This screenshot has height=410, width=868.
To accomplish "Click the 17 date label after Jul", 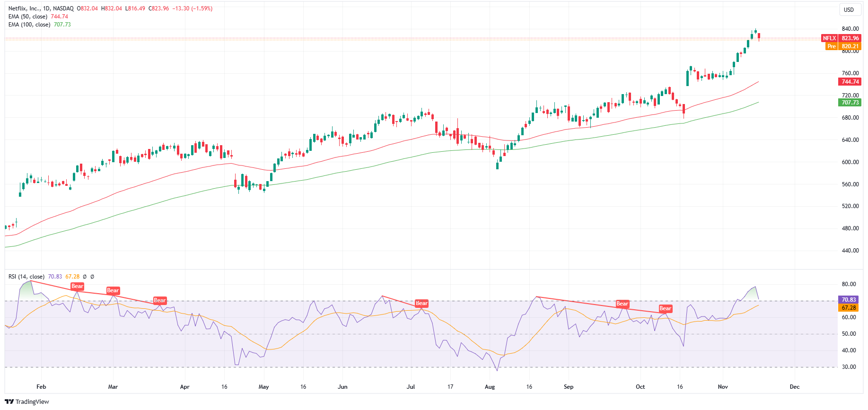I will point(450,387).
